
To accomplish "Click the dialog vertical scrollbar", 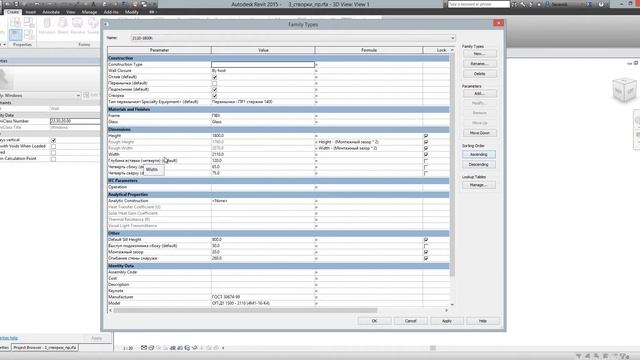I will [x=452, y=163].
